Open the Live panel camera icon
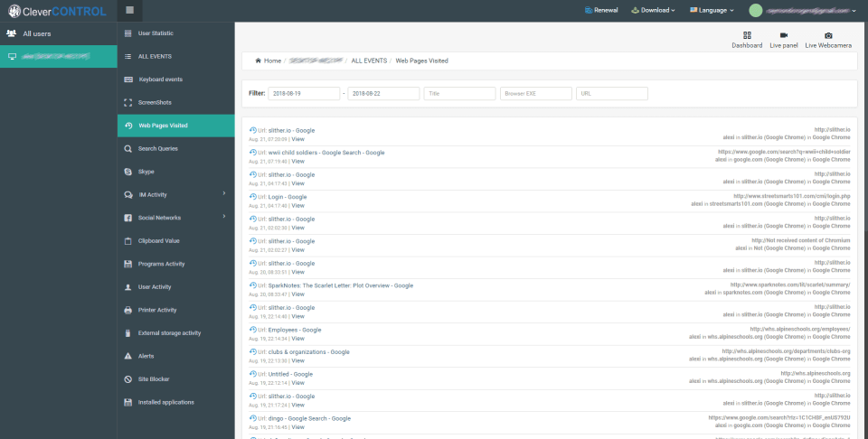Screen dimensions: 868x439 coord(783,35)
